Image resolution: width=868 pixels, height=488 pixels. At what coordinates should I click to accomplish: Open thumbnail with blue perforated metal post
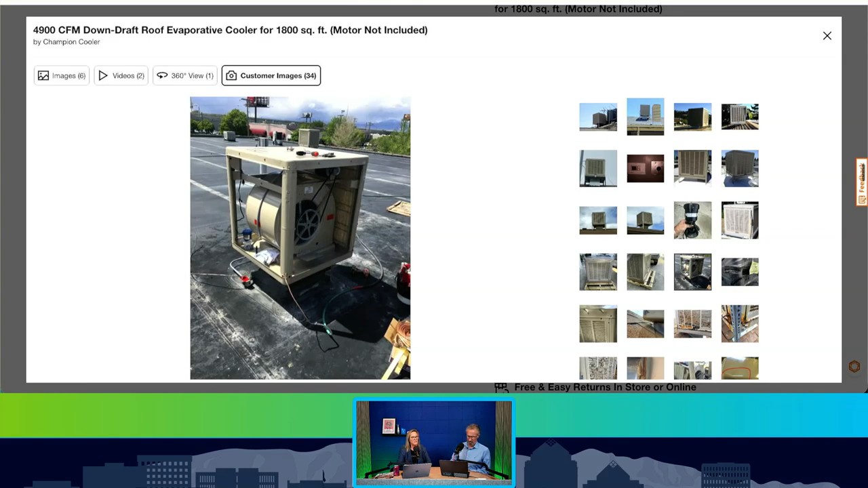click(x=740, y=323)
